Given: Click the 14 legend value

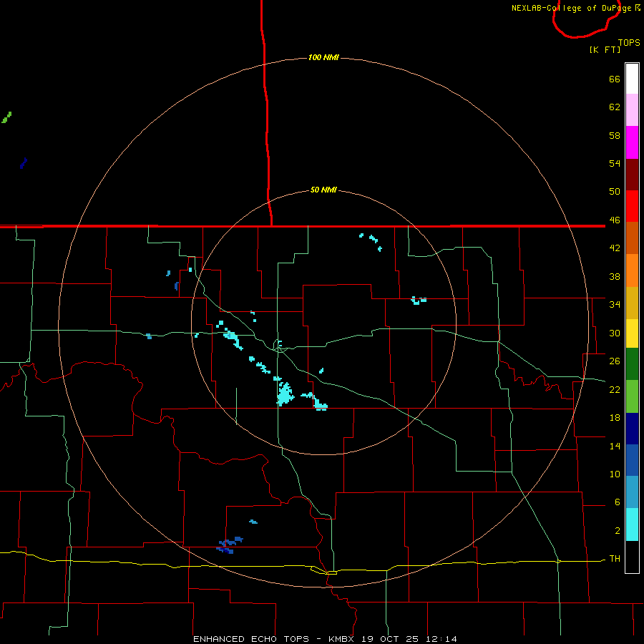Looking at the screenshot, I should (615, 446).
